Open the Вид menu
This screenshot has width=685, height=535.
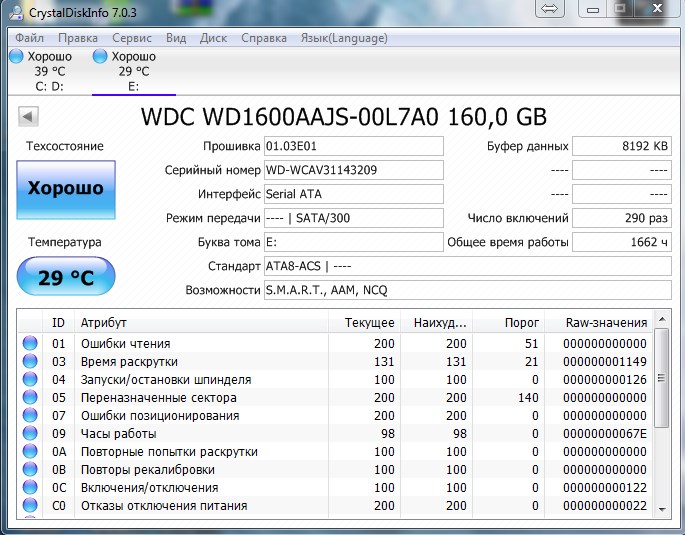point(176,38)
